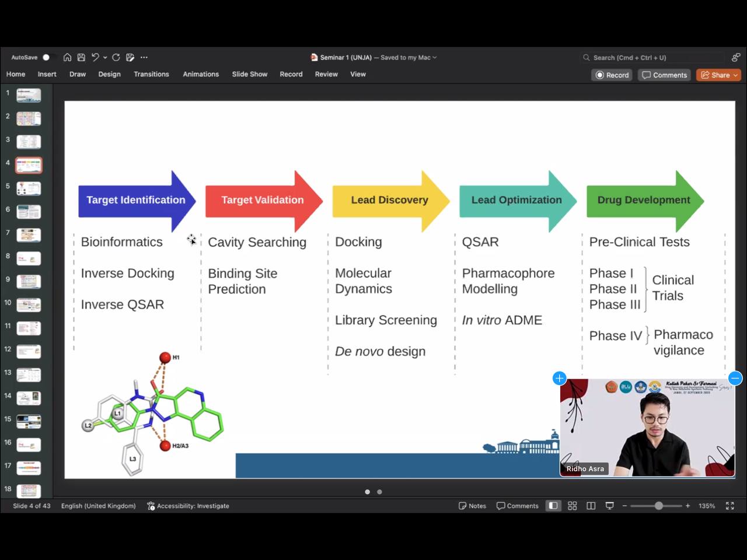
Task: Open the Animations tab
Action: (201, 74)
